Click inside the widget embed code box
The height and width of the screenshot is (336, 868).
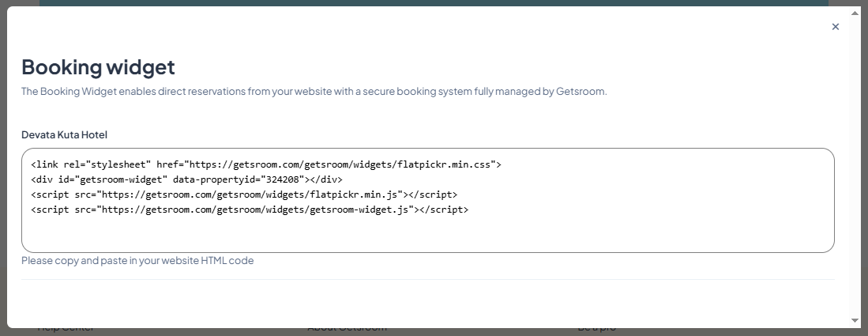[428, 200]
